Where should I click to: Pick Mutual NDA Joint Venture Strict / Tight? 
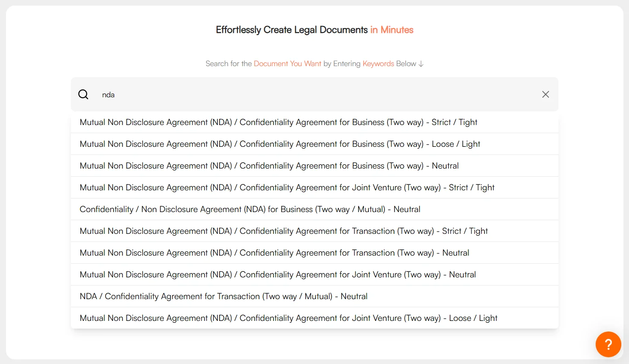click(x=287, y=188)
